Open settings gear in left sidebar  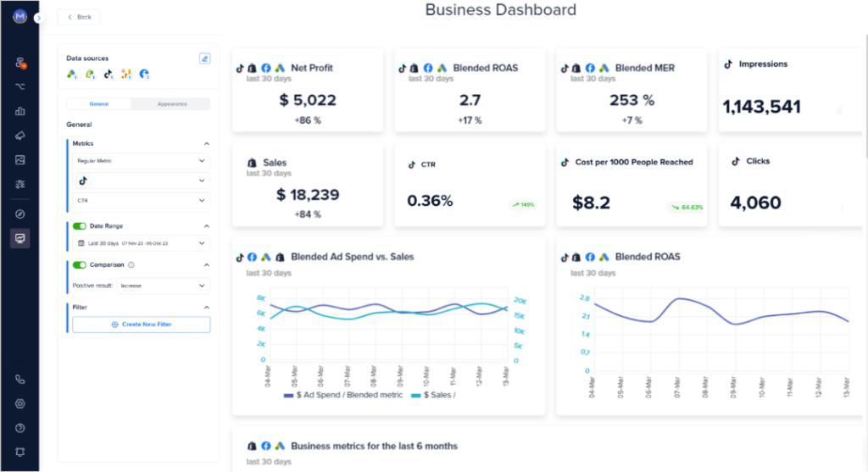[20, 404]
